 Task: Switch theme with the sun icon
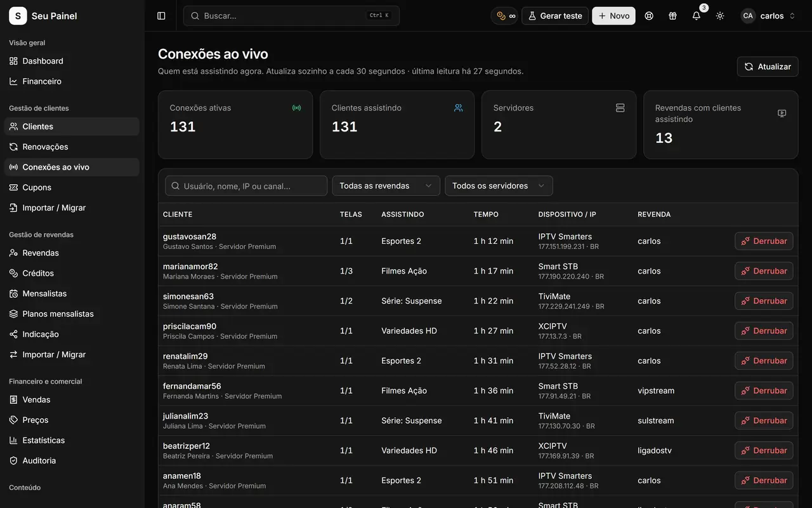tap(720, 16)
